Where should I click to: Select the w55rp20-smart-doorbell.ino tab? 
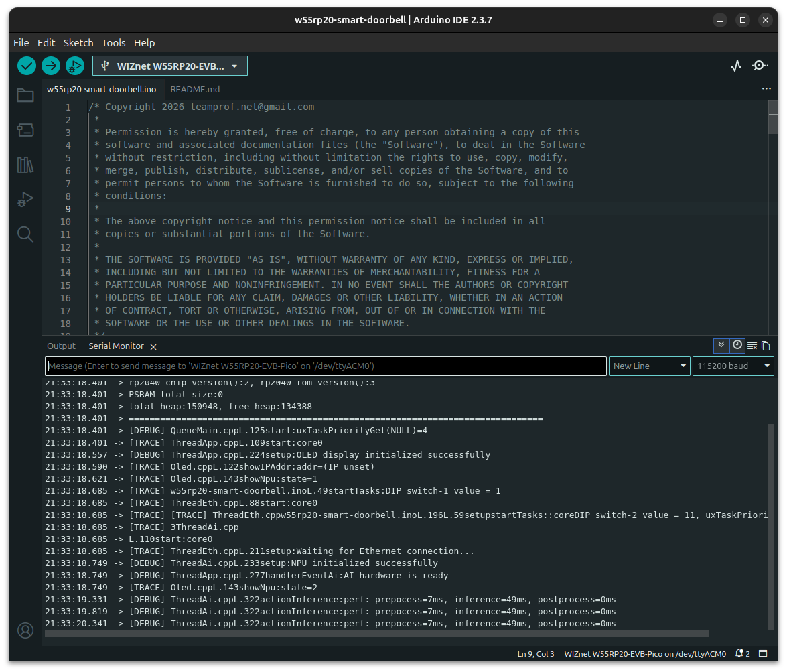pos(101,89)
